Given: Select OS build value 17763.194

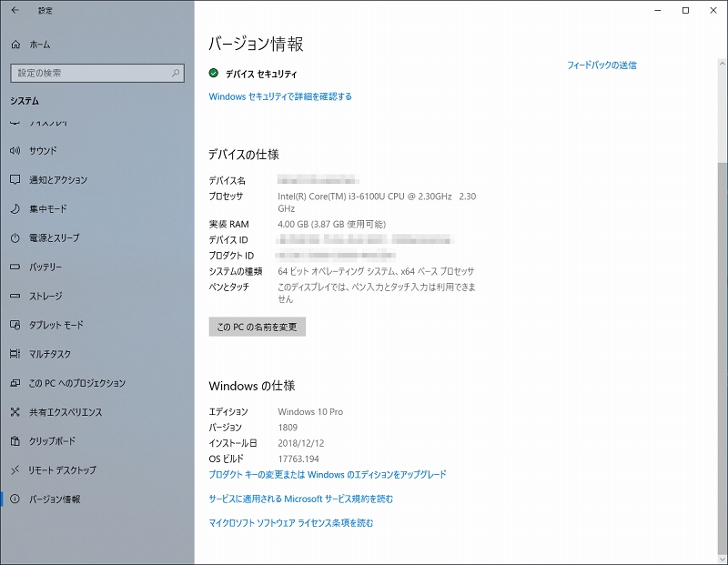Looking at the screenshot, I should pyautogui.click(x=298, y=459).
